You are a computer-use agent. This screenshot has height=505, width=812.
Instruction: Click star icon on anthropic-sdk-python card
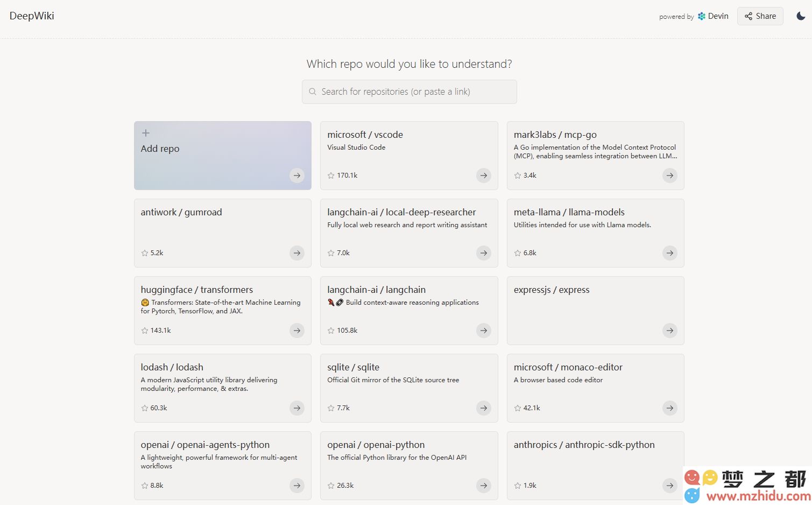click(518, 486)
